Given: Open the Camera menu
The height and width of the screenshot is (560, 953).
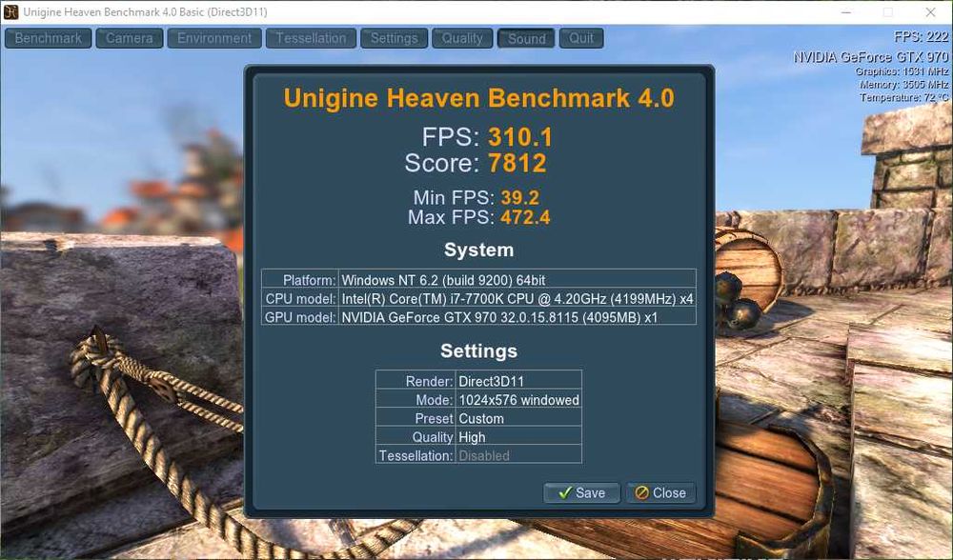Looking at the screenshot, I should [x=129, y=38].
